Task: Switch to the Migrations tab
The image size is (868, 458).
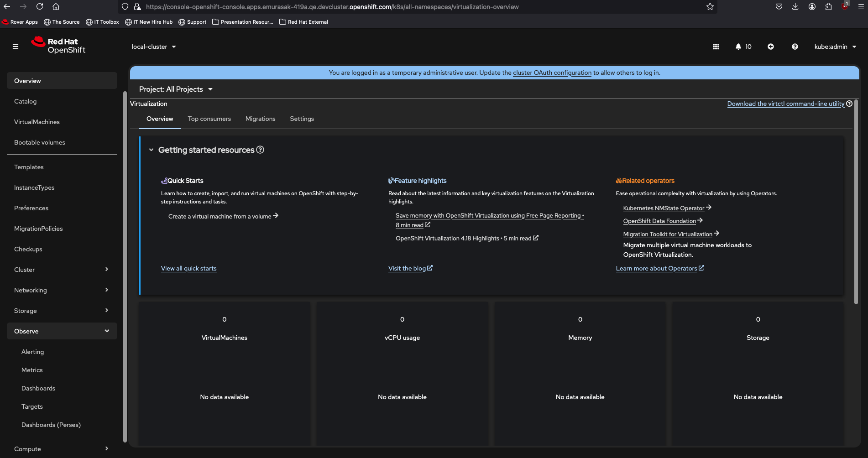Action: pyautogui.click(x=260, y=119)
